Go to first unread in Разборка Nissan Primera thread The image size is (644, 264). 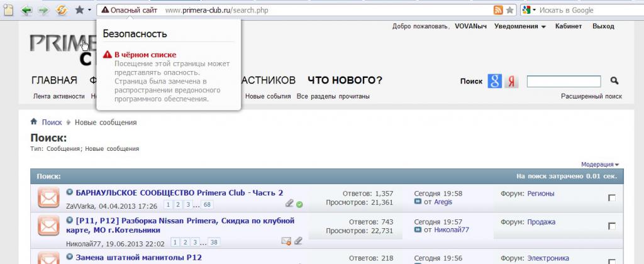(x=70, y=220)
